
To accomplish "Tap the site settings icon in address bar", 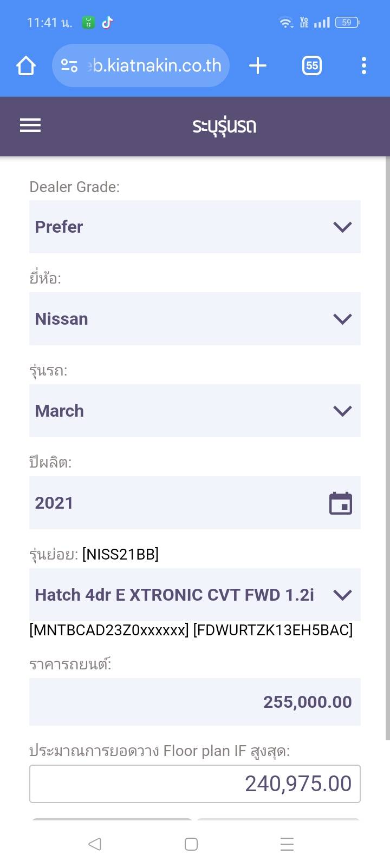I will point(69,66).
